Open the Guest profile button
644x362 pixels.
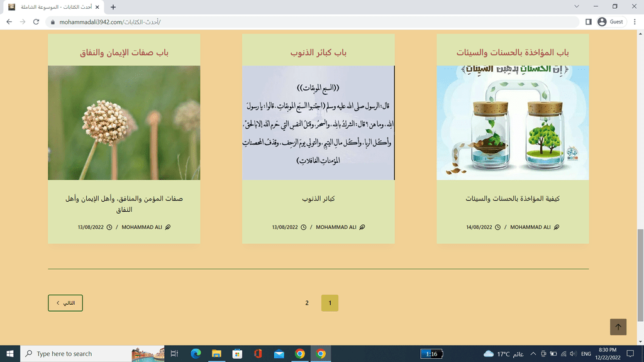pos(611,22)
